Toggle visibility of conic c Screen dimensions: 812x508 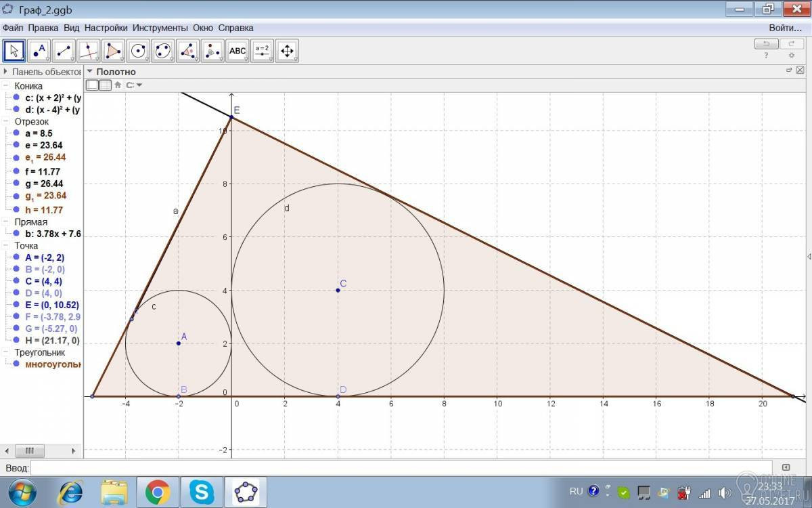[16, 98]
